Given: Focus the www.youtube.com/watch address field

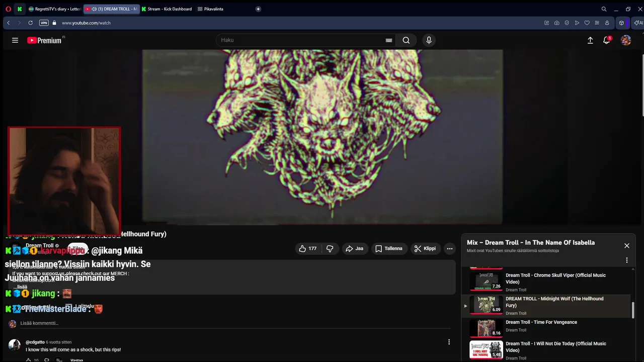Looking at the screenshot, I should (86, 23).
